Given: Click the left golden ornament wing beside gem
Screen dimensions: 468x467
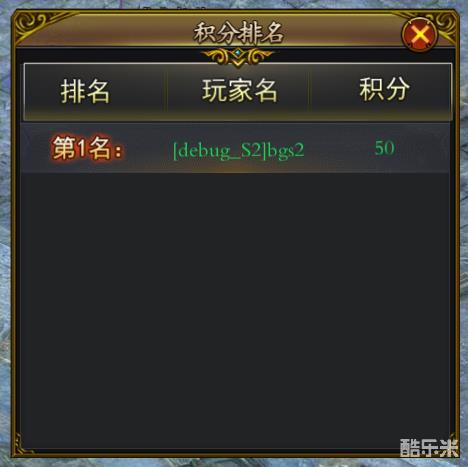Looking at the screenshot, I should (x=217, y=56).
